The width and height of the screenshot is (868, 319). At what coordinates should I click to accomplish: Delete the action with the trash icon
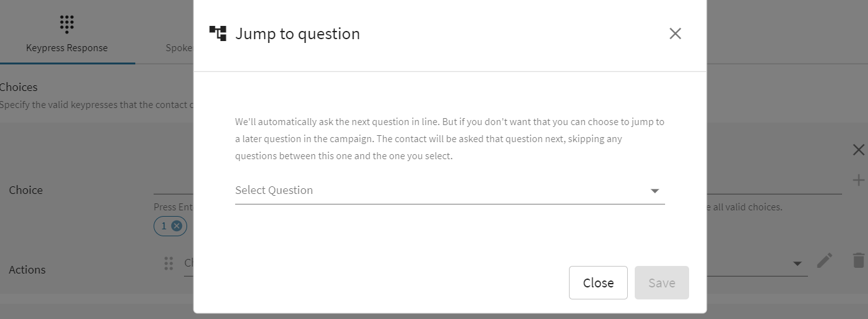pyautogui.click(x=858, y=260)
